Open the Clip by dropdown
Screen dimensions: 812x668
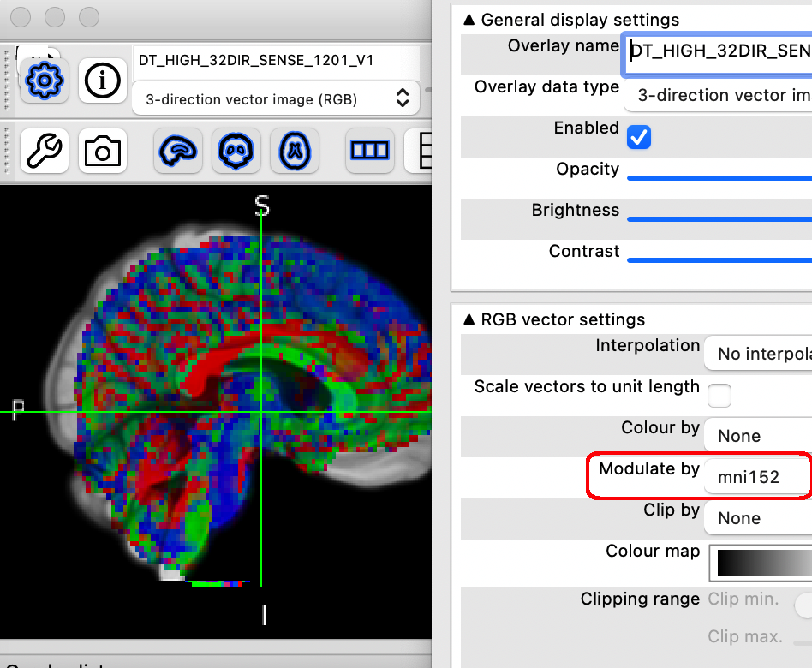click(757, 518)
